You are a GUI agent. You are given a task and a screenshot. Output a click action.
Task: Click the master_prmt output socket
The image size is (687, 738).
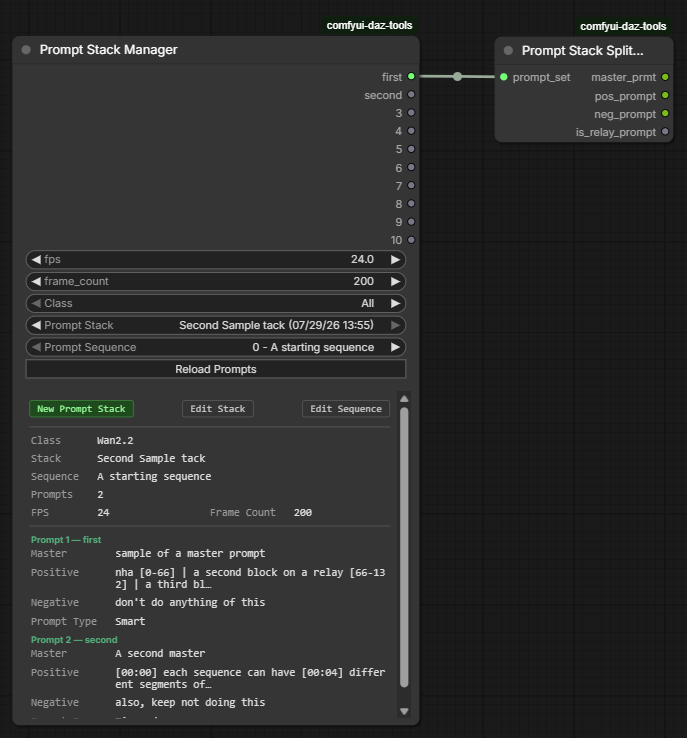pos(665,77)
